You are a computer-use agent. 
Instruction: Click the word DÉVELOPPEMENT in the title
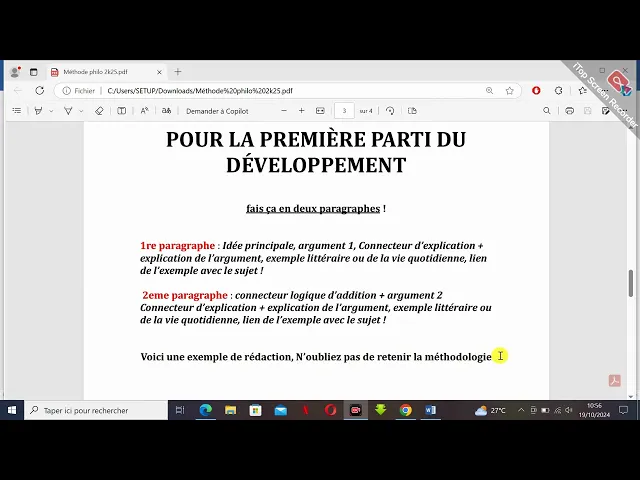pyautogui.click(x=316, y=165)
